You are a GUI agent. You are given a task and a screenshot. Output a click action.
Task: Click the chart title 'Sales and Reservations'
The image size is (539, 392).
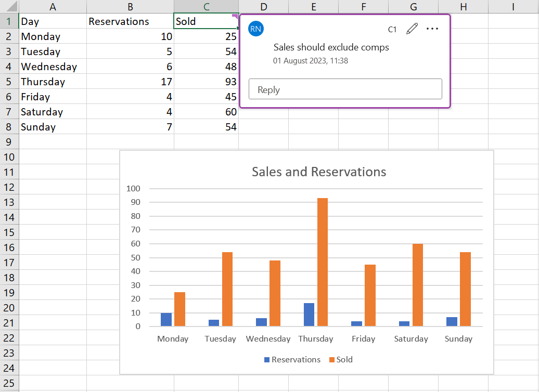pos(319,172)
